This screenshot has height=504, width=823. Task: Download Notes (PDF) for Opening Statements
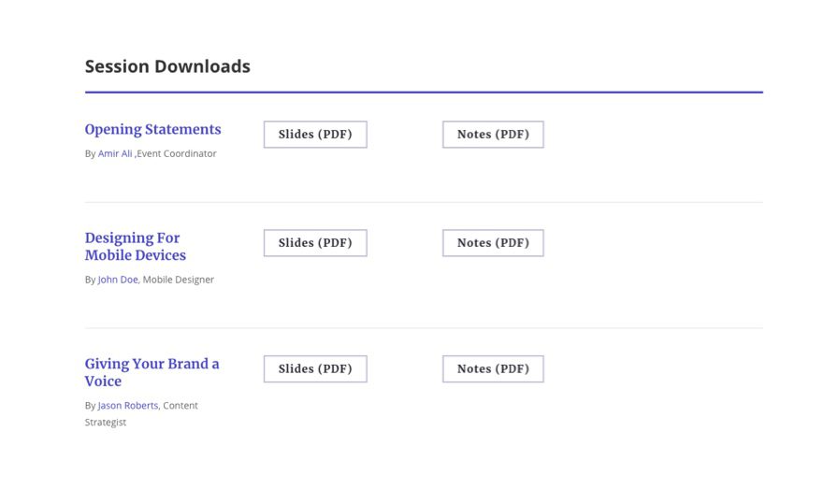[x=493, y=135]
